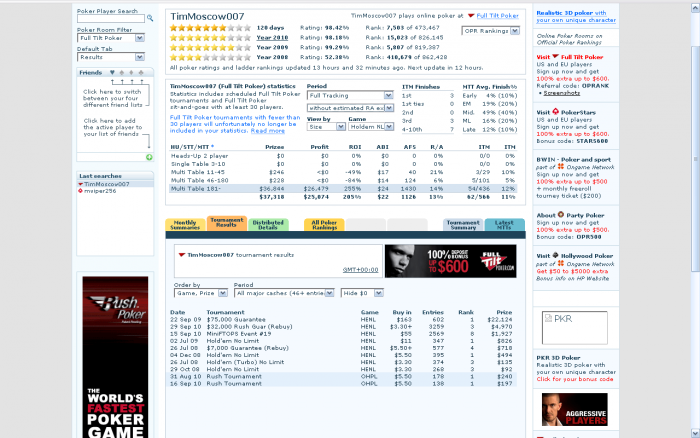Click the red arrow in tournament results title
The height and width of the screenshot is (438, 700).
[x=182, y=255]
